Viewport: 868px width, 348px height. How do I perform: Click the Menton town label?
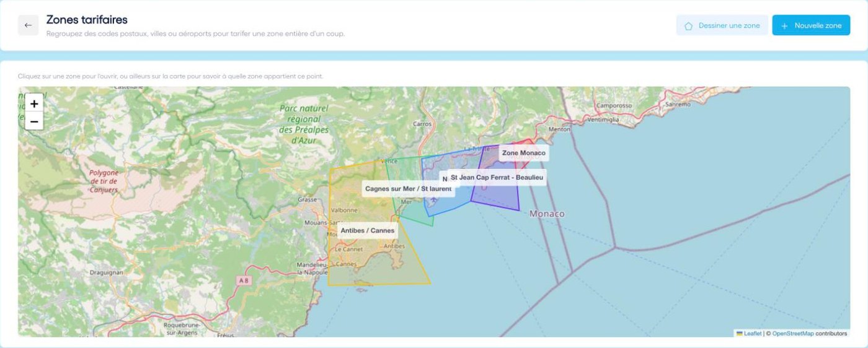[560, 129]
